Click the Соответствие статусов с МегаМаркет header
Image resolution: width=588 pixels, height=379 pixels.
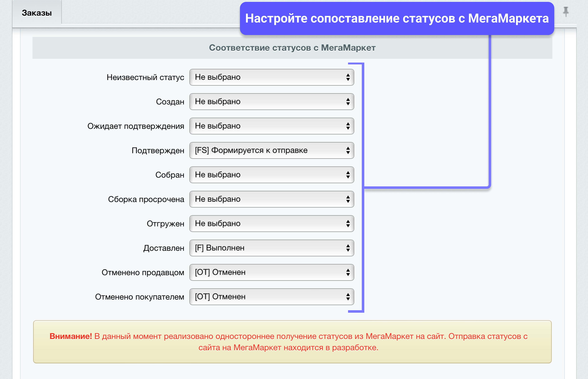pyautogui.click(x=292, y=48)
